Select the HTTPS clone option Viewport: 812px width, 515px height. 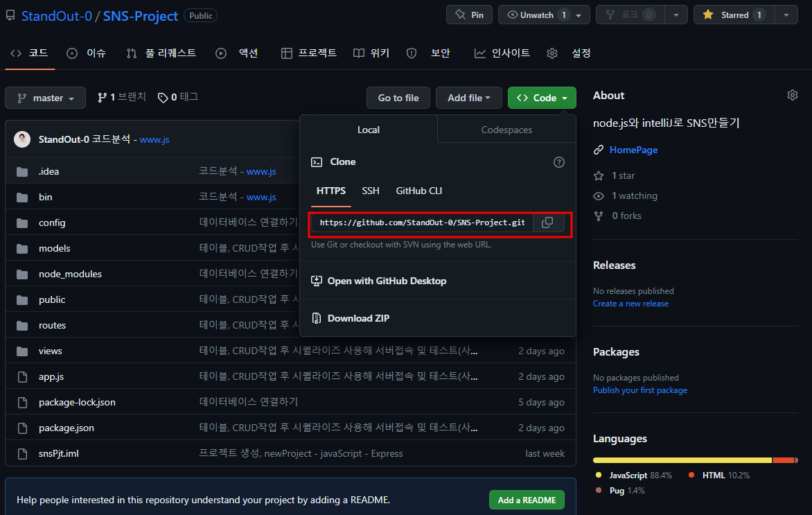click(331, 191)
